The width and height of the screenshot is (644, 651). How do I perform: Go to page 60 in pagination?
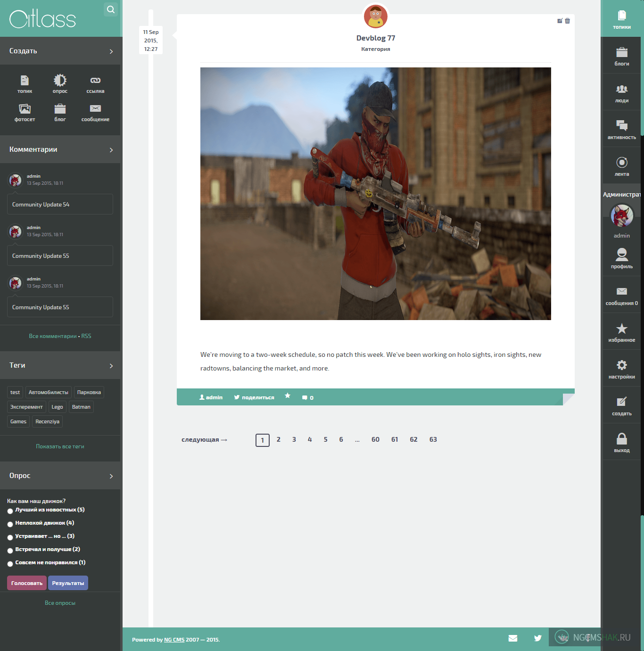click(x=375, y=439)
